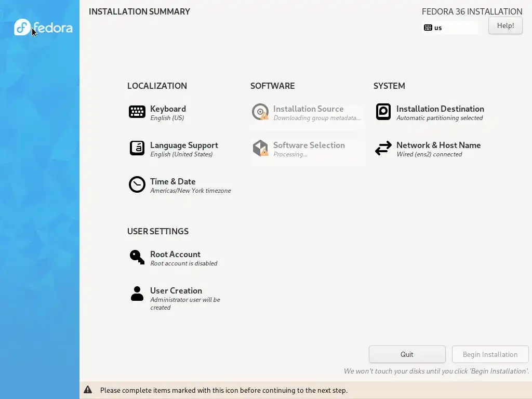Click 'Administrator user will be created' text
This screenshot has width=532, height=399.
[185, 303]
